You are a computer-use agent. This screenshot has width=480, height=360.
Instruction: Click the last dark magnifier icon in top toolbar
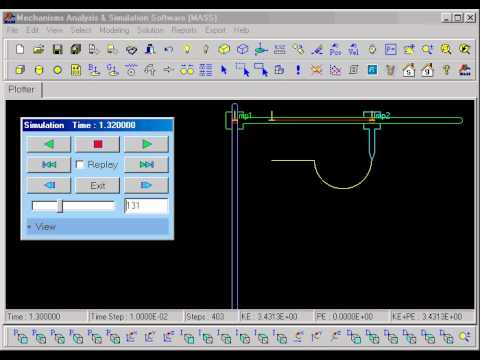[464, 50]
